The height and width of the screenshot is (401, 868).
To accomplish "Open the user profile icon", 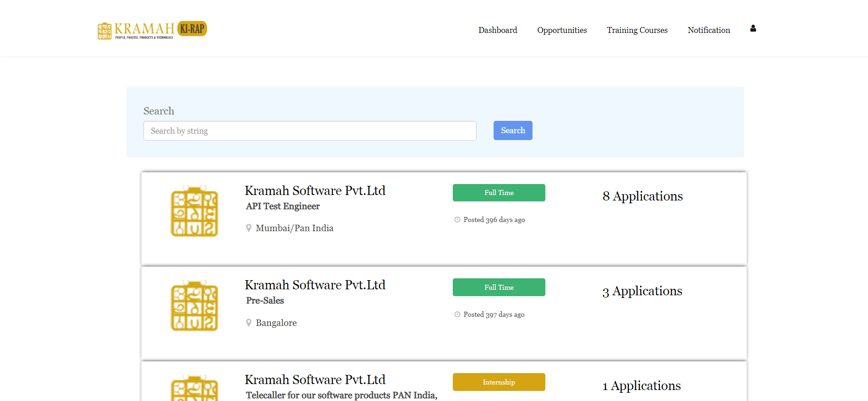I will point(753,28).
